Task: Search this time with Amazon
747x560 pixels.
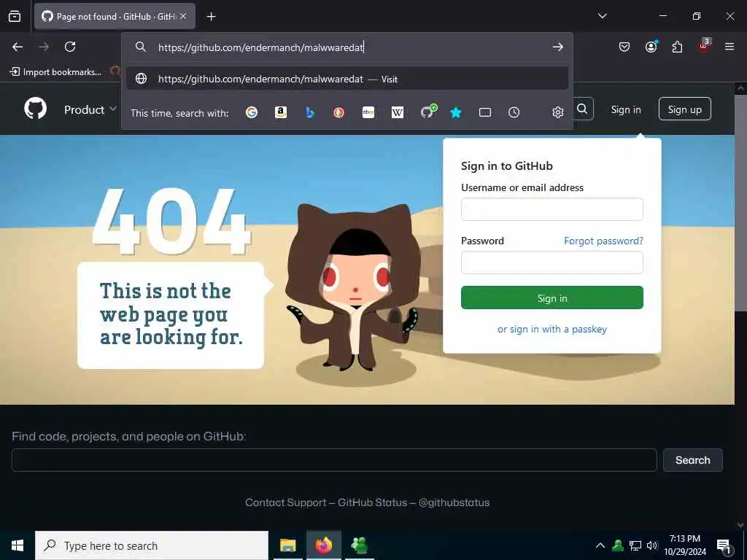Action: [x=281, y=112]
